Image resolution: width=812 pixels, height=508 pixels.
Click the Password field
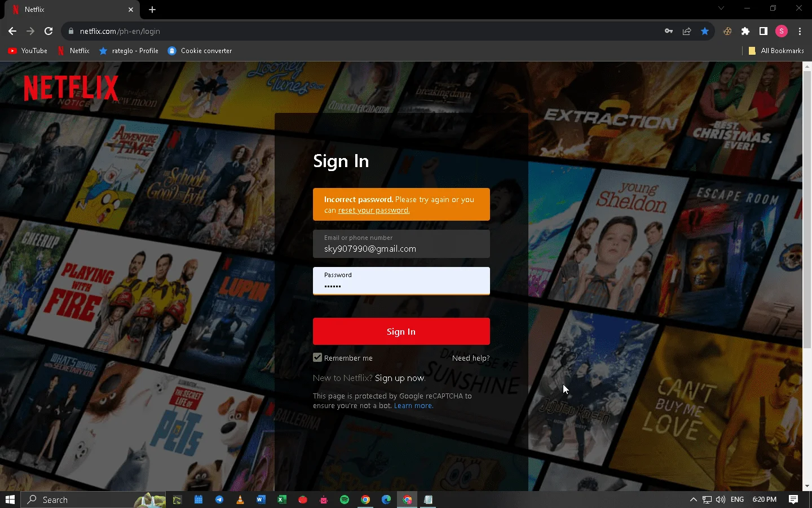401,281
